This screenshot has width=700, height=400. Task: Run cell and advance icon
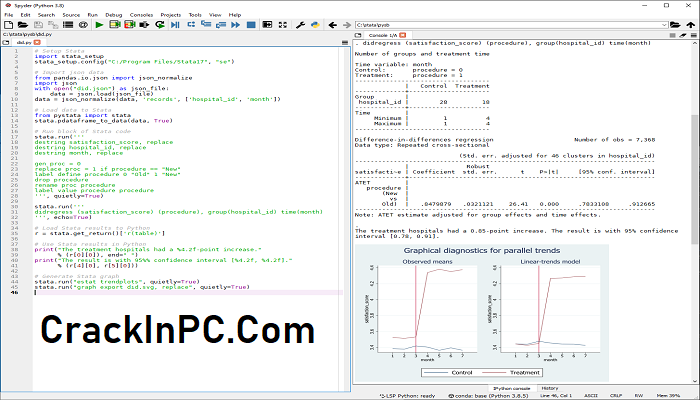(x=129, y=25)
